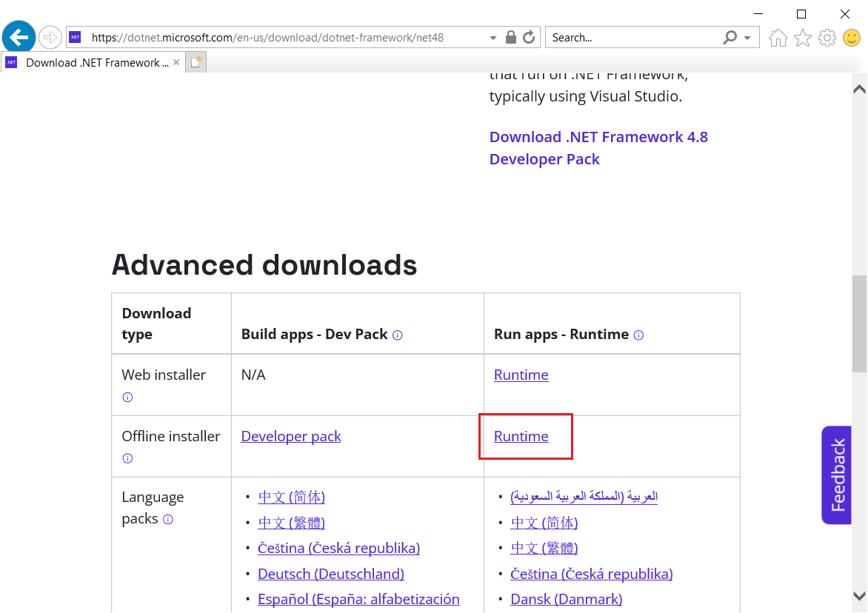Click Runtime 中文 (简体) language link
The image size is (868, 613).
tap(544, 522)
